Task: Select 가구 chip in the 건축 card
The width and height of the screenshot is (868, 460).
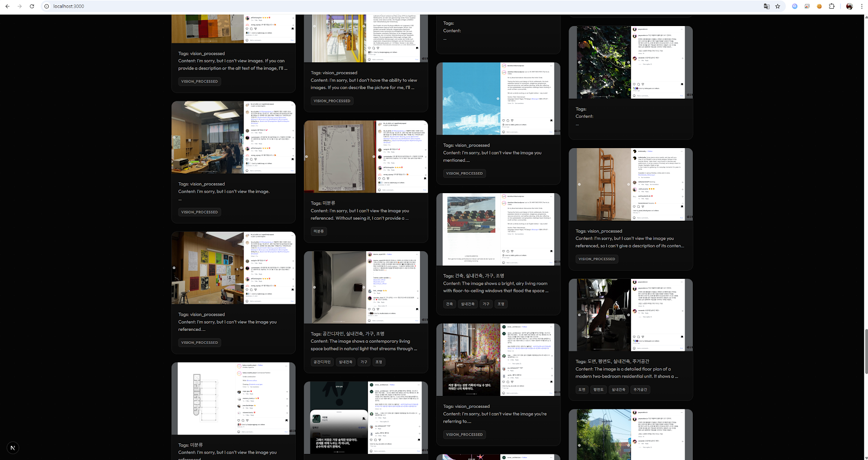Action: pos(486,304)
